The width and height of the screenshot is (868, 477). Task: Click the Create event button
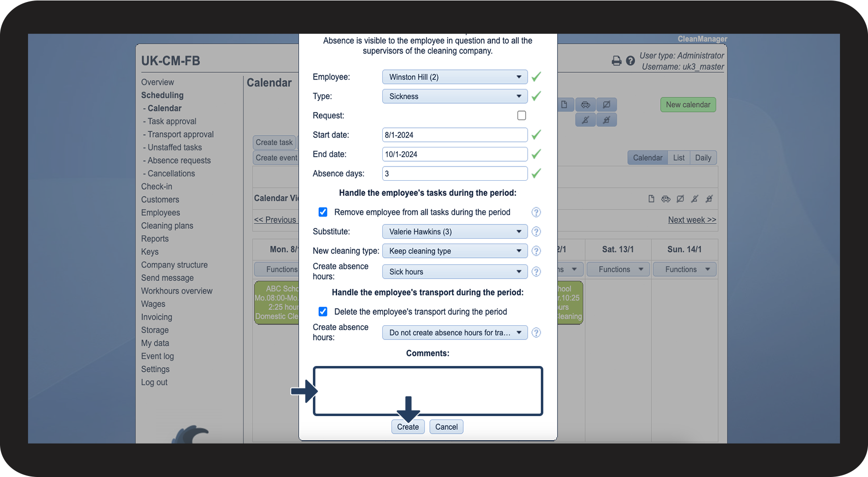click(x=276, y=158)
